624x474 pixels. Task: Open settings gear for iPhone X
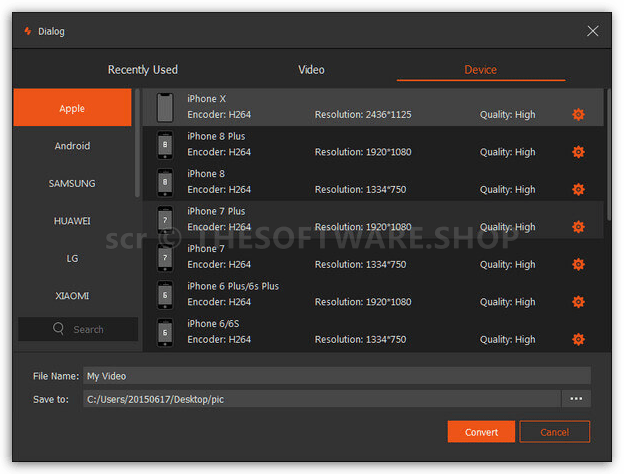click(x=578, y=114)
